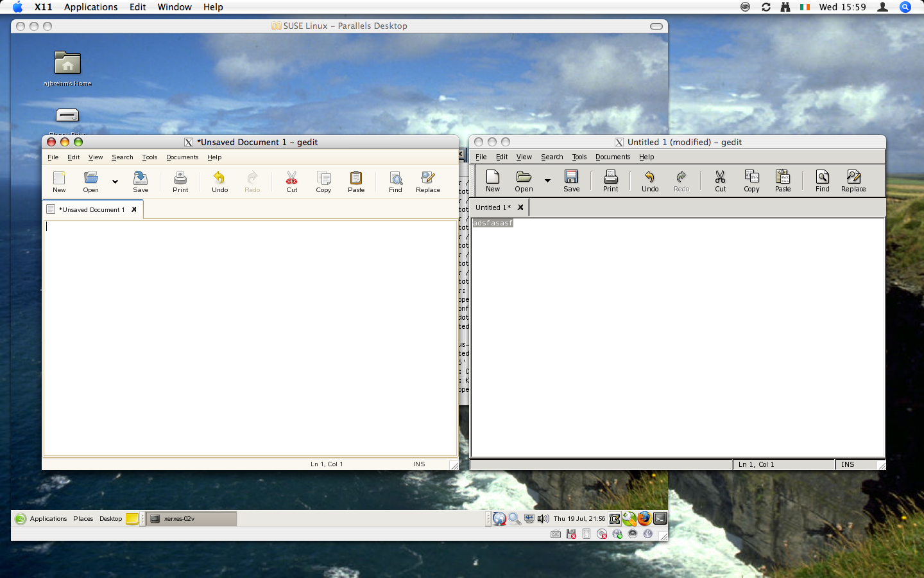Open Search menu in Unsaved Document gedit
924x578 pixels.
(x=123, y=157)
